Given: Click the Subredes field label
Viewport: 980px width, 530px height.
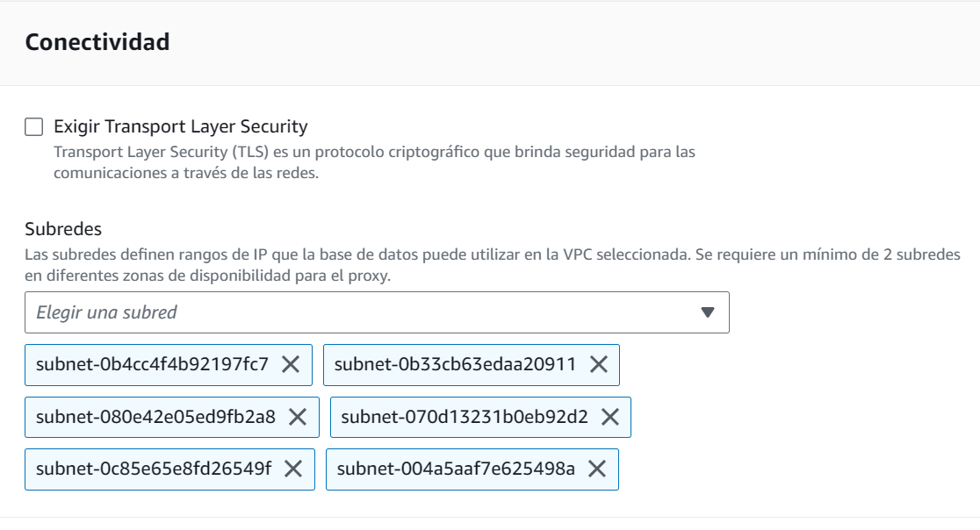Looking at the screenshot, I should [x=63, y=229].
